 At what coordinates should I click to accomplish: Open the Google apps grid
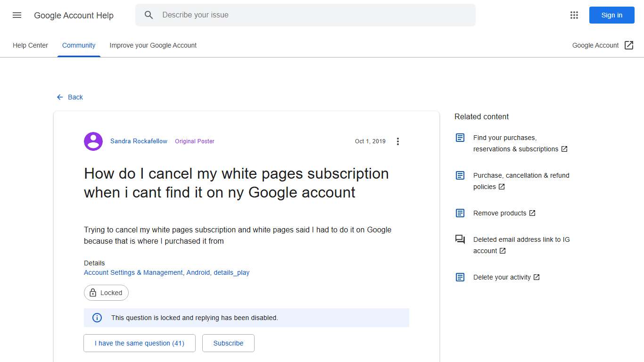[574, 15]
